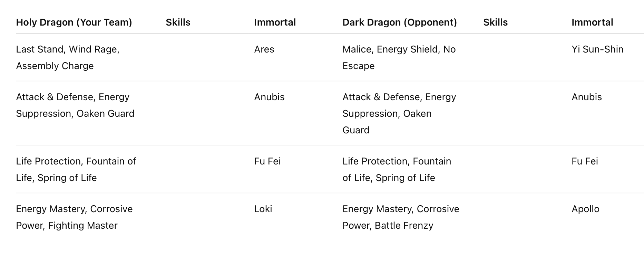
Task: Select the Apollo immortal cell
Action: tap(585, 209)
